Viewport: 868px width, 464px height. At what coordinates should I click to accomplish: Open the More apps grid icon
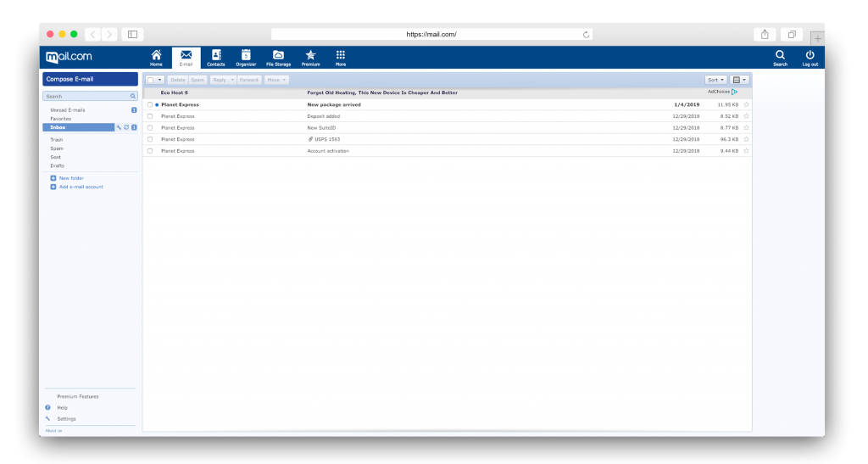(341, 55)
